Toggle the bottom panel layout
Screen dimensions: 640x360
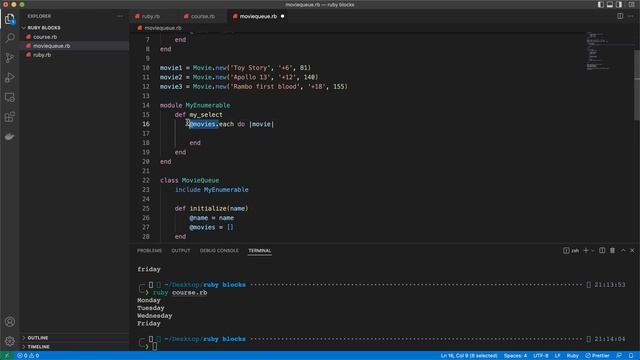click(x=610, y=4)
